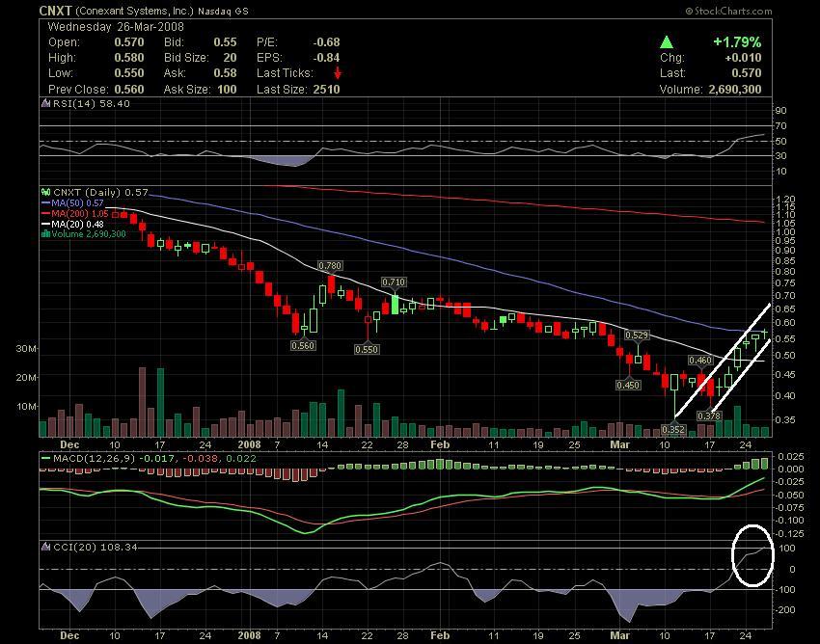Click the 0.378 low marker

pyautogui.click(x=709, y=416)
